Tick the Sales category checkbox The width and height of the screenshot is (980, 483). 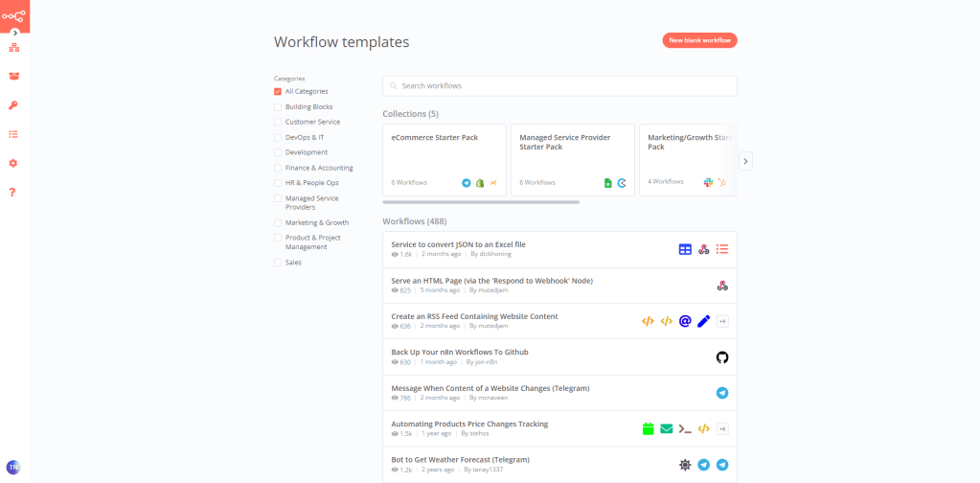point(278,263)
